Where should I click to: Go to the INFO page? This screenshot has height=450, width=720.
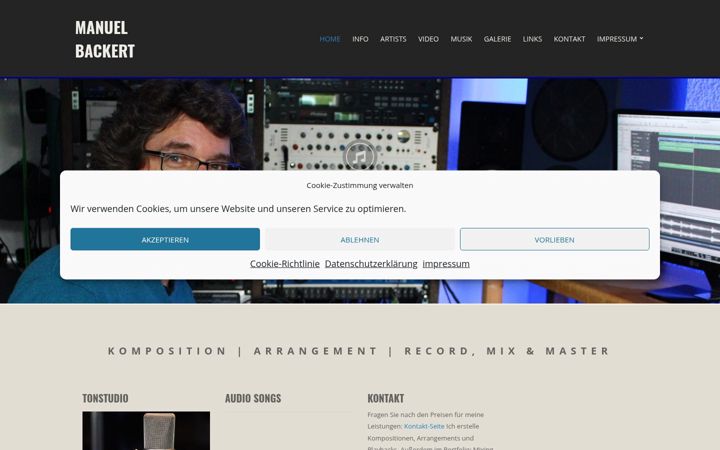pos(360,39)
